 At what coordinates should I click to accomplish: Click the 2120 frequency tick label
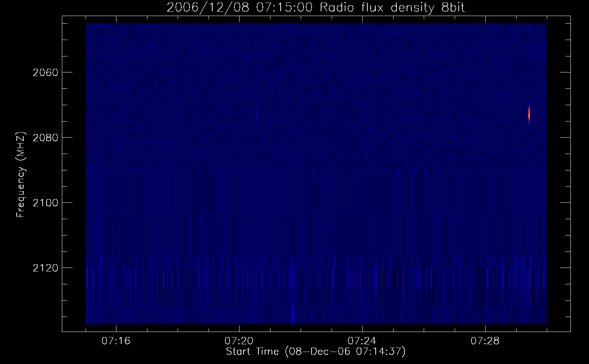(x=46, y=268)
